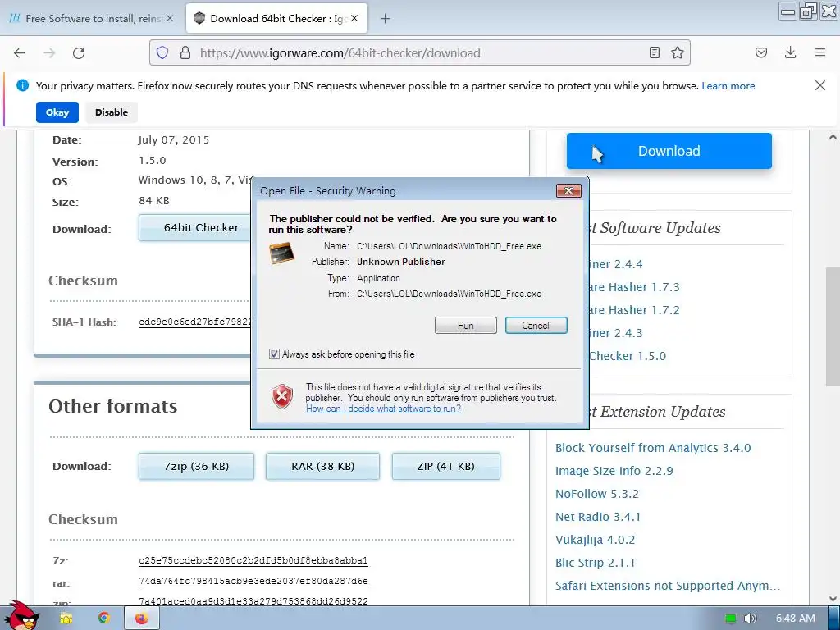The width and height of the screenshot is (840, 630).
Task: Click the browser forward arrow
Action: pyautogui.click(x=49, y=53)
